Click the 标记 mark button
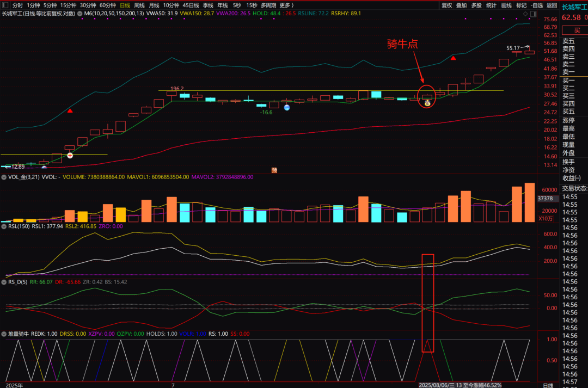588x388 pixels. (x=521, y=5)
